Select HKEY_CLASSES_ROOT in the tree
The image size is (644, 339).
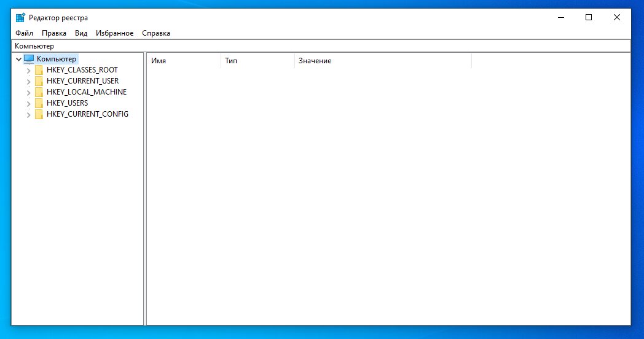click(x=82, y=70)
